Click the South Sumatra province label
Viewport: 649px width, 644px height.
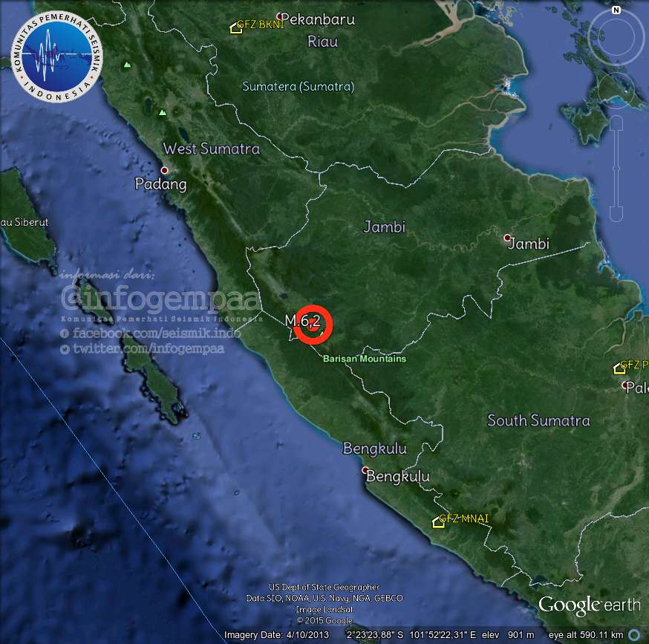tap(538, 420)
